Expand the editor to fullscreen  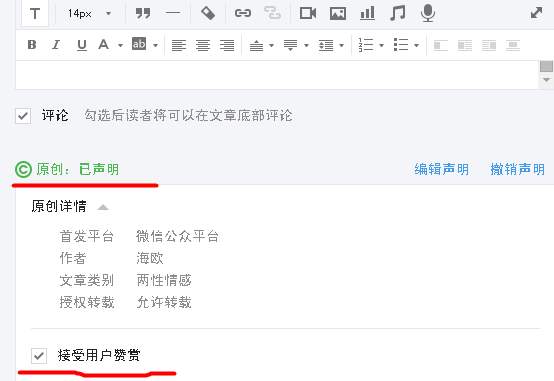point(536,13)
